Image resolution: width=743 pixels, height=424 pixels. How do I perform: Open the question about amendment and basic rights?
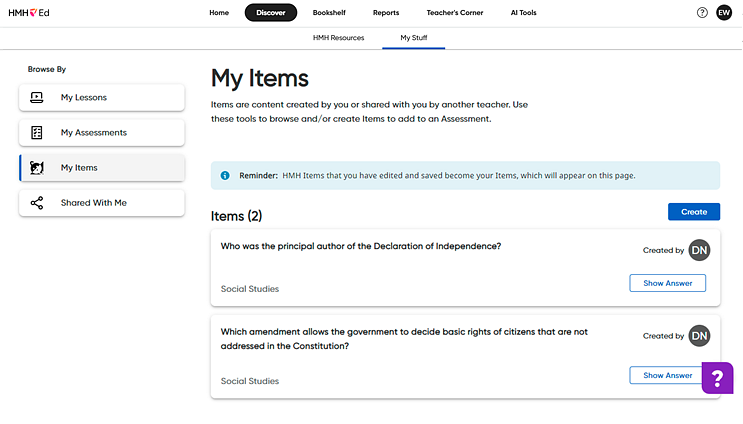point(404,339)
